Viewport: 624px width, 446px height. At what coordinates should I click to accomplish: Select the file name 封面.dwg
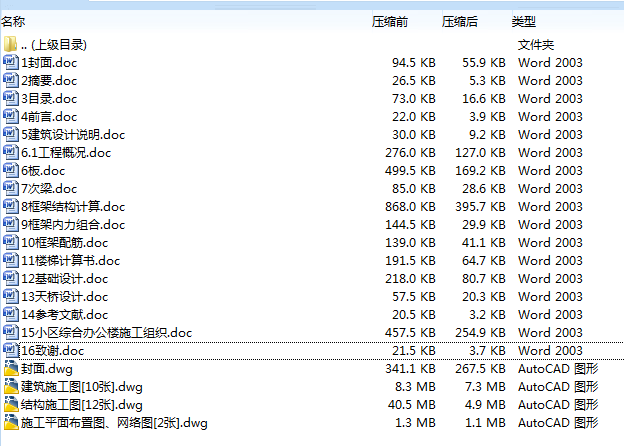pos(47,369)
